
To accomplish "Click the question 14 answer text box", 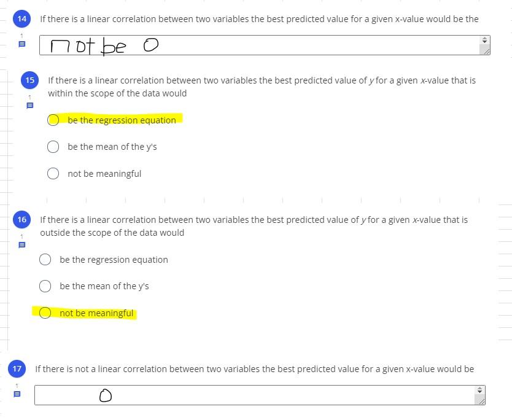I will pyautogui.click(x=259, y=45).
